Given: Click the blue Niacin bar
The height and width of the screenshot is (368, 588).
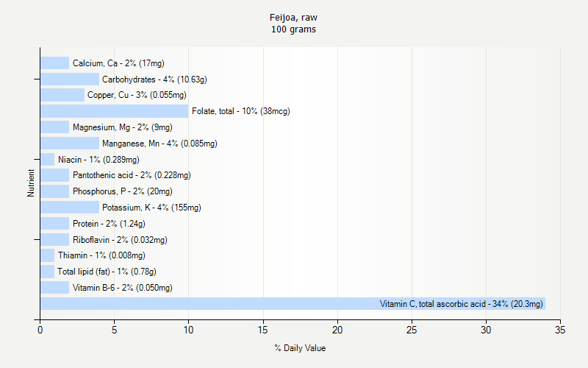Looking at the screenshot, I should point(47,160).
